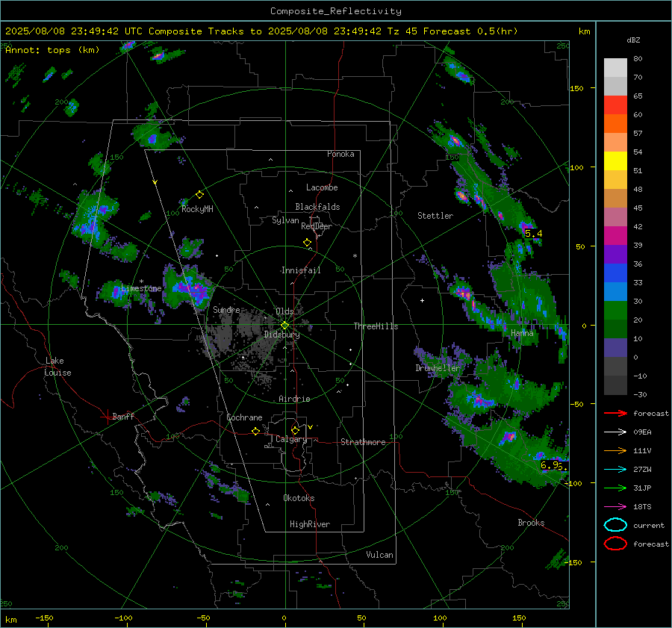Image resolution: width=672 pixels, height=628 pixels.
Task: Click the Cochrane town label
Action: [x=244, y=417]
